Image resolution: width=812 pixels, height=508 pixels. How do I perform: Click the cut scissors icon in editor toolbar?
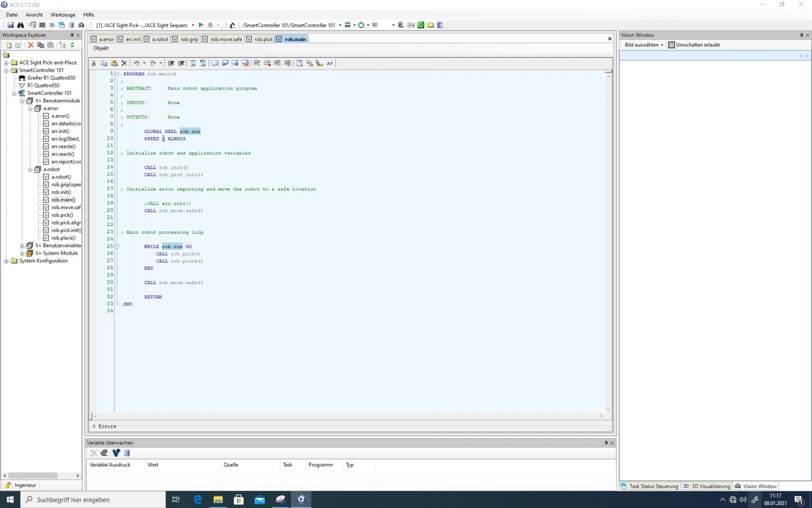click(x=94, y=63)
